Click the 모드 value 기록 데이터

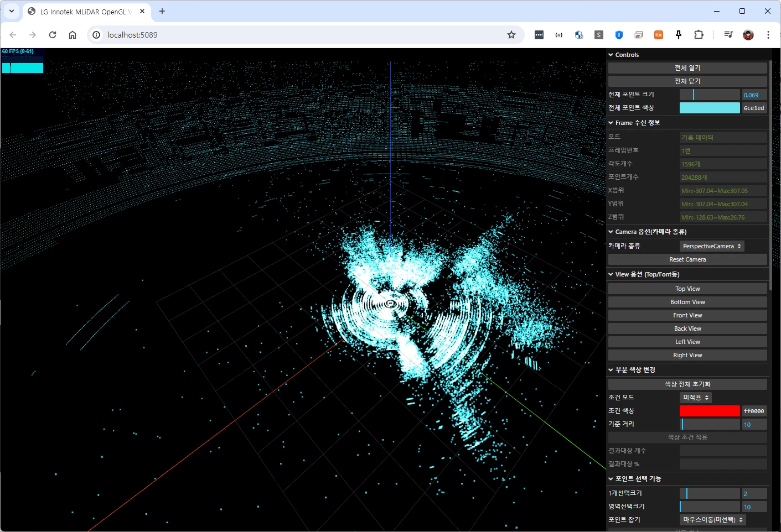723,137
